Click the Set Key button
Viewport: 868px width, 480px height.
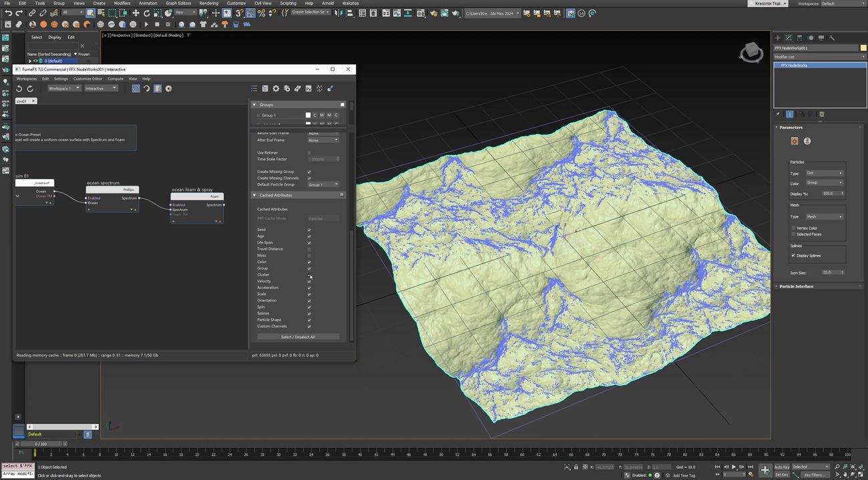[x=782, y=475]
